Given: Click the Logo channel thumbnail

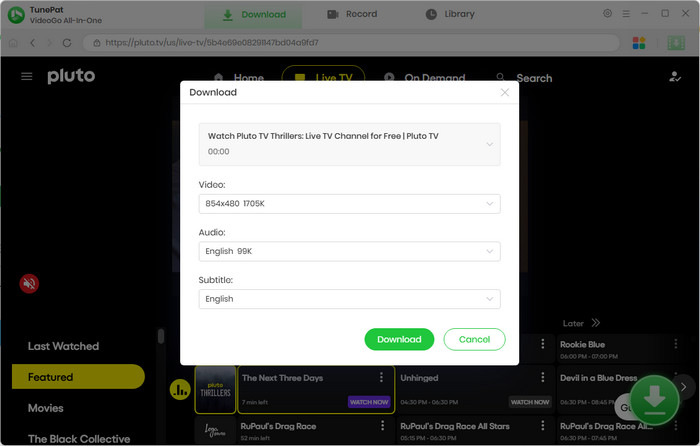Looking at the screenshot, I should [215, 430].
